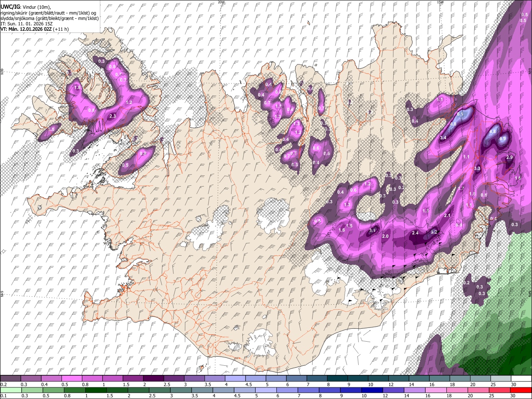Click the 6.1 precipitation value on the map

460,114
